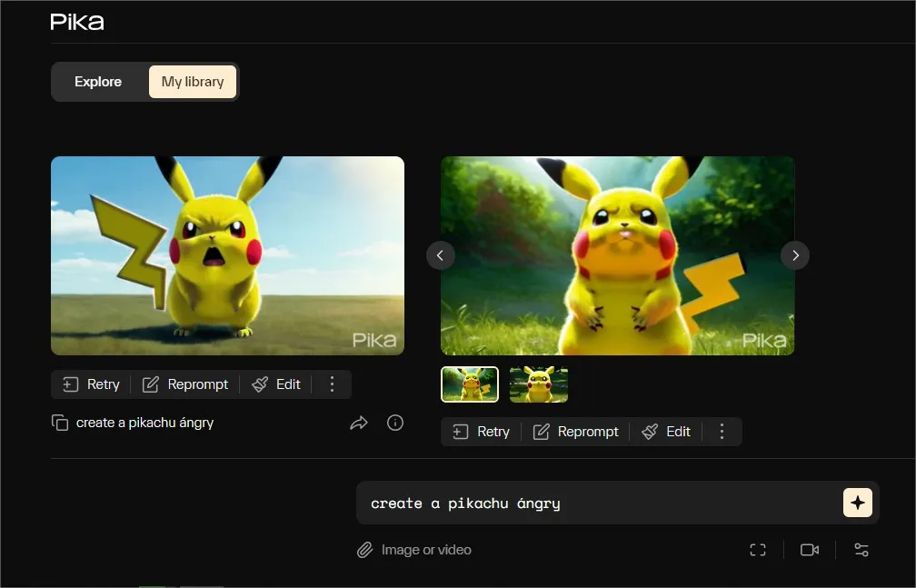Retry the forest Pikachu video
The height and width of the screenshot is (588, 916).
pyautogui.click(x=482, y=432)
